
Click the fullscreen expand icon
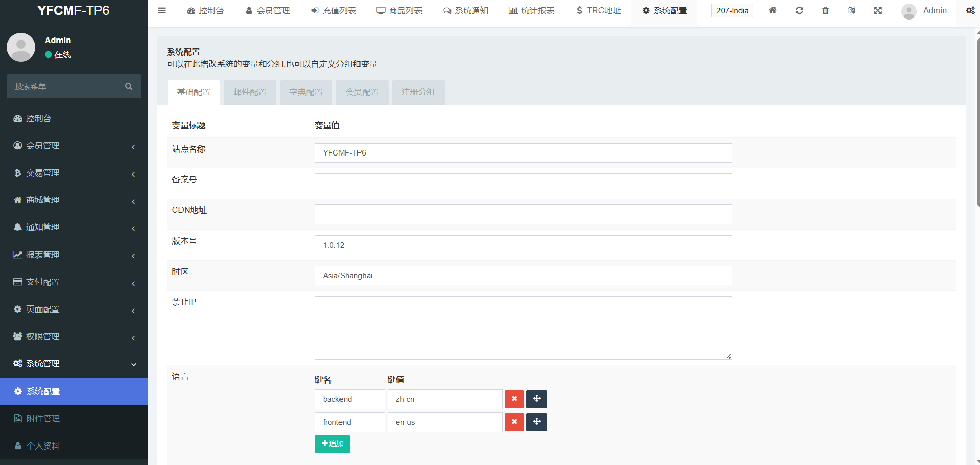point(878,10)
